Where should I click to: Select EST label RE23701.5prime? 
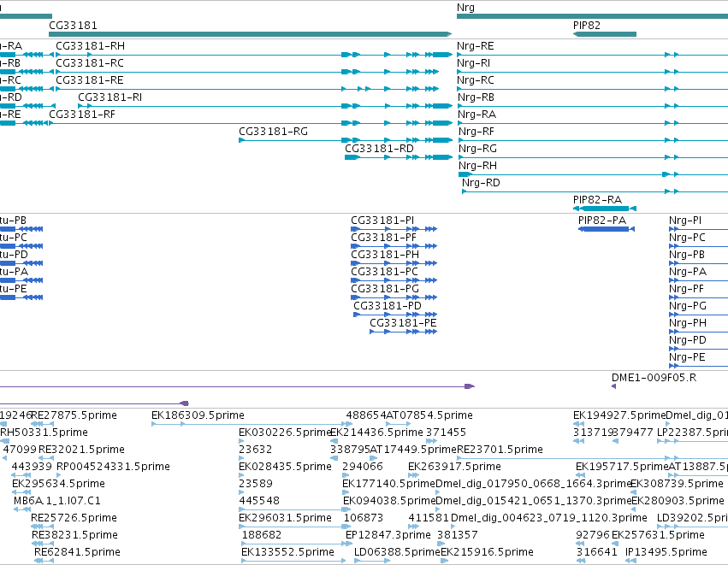(500, 450)
